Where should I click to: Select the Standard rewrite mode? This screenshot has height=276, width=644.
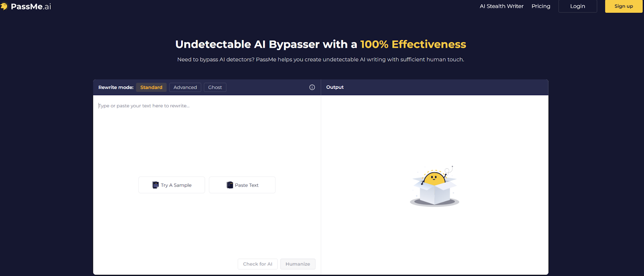pos(151,87)
